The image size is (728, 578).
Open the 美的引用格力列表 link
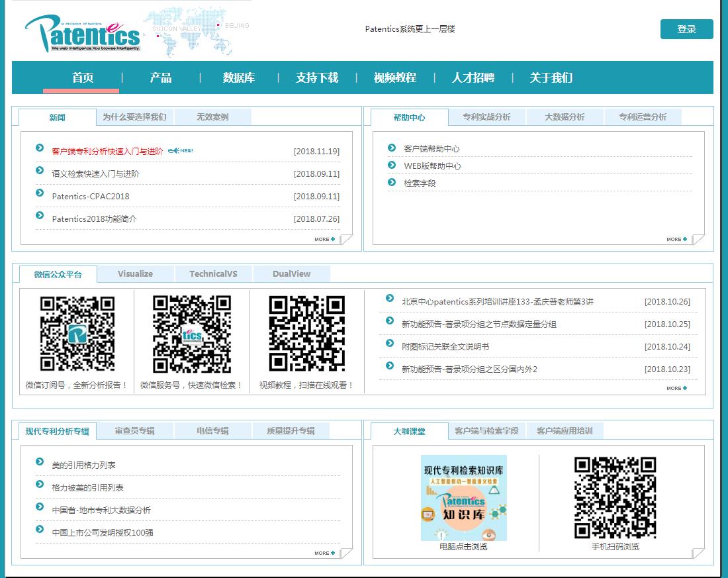pyautogui.click(x=83, y=465)
